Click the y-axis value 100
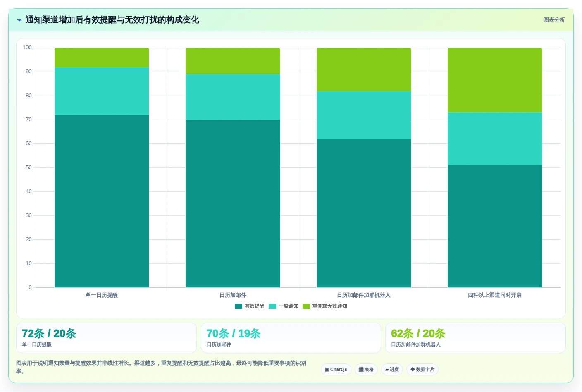The width and height of the screenshot is (582, 392). [27, 48]
